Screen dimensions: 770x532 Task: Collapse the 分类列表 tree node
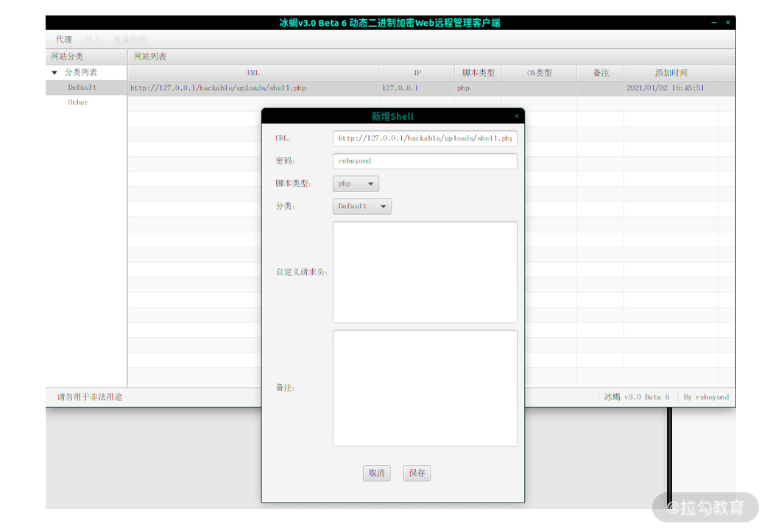coord(54,73)
